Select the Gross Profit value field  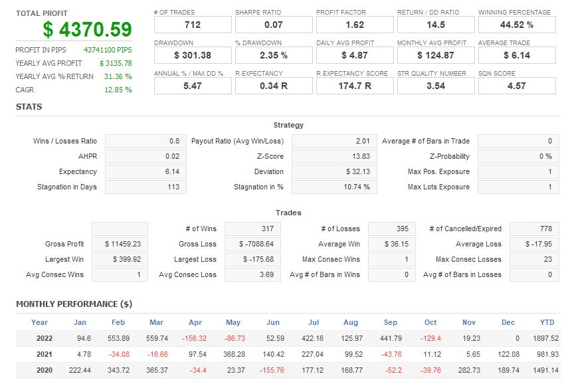point(120,245)
